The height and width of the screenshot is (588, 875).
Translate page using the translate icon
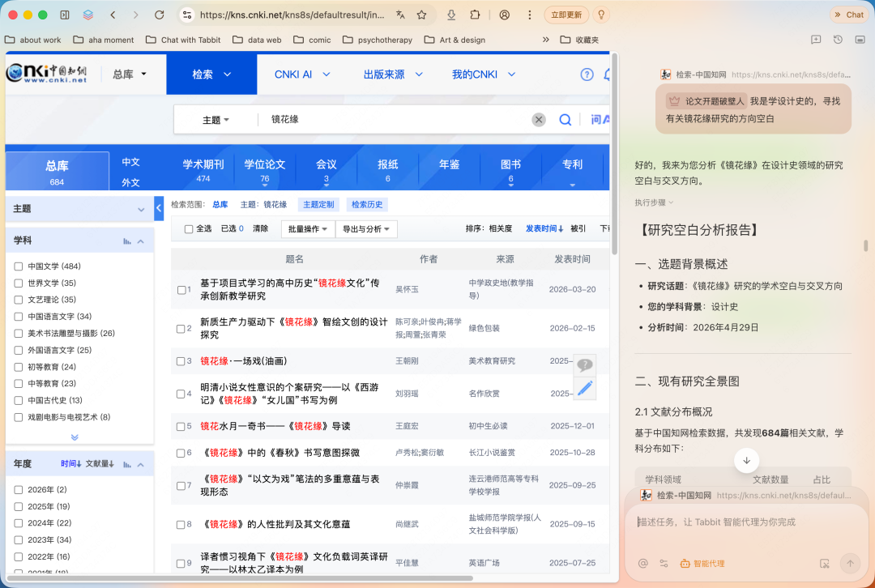[x=400, y=15]
